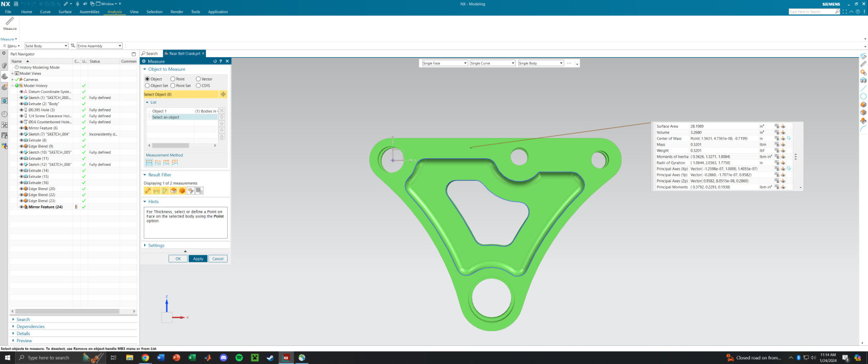
Task: Select the Object Set radio button
Action: point(147,86)
